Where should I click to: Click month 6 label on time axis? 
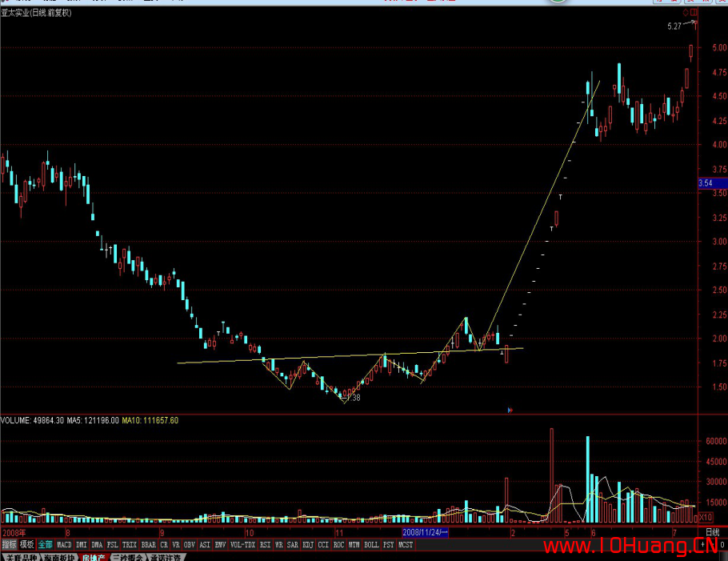[x=594, y=533]
